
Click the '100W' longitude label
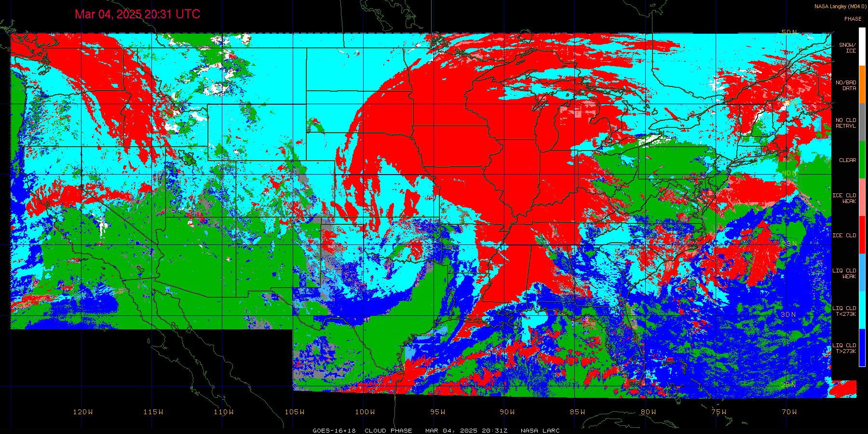[365, 412]
